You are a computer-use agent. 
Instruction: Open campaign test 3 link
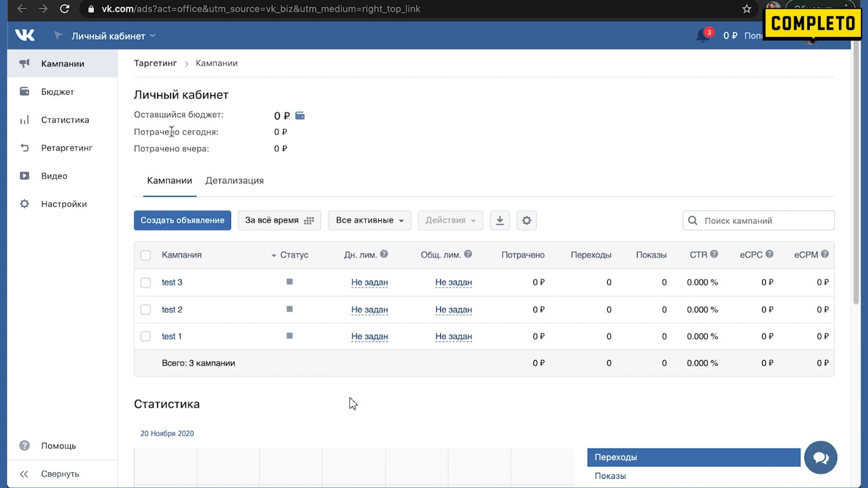tap(172, 282)
